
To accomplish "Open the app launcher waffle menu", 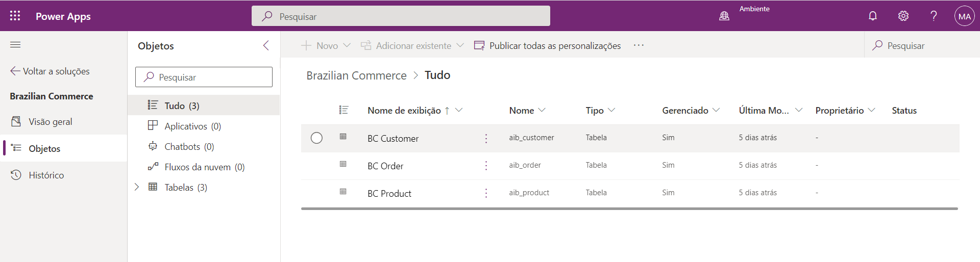I will (15, 16).
